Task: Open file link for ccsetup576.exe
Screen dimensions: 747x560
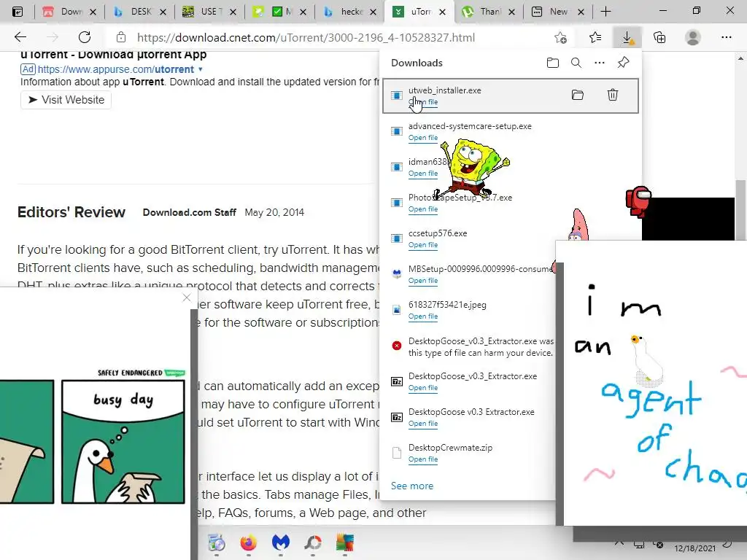Action: (422, 245)
